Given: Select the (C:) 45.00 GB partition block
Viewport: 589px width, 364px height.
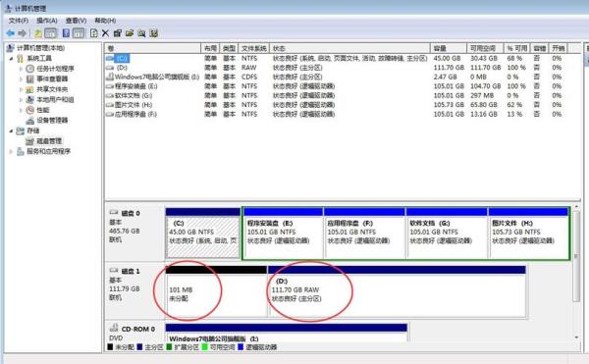Looking at the screenshot, I should 203,234.
